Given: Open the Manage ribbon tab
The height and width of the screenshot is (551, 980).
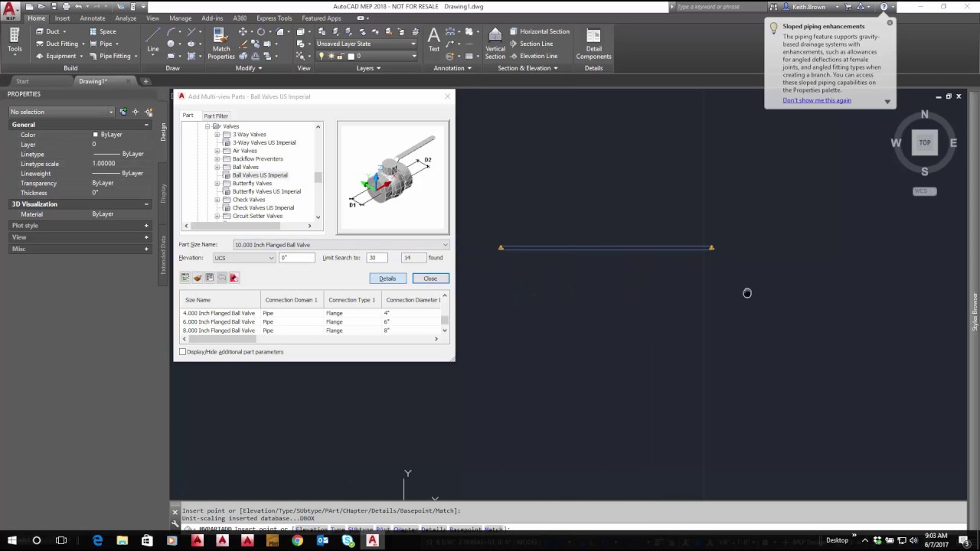Looking at the screenshot, I should click(181, 18).
